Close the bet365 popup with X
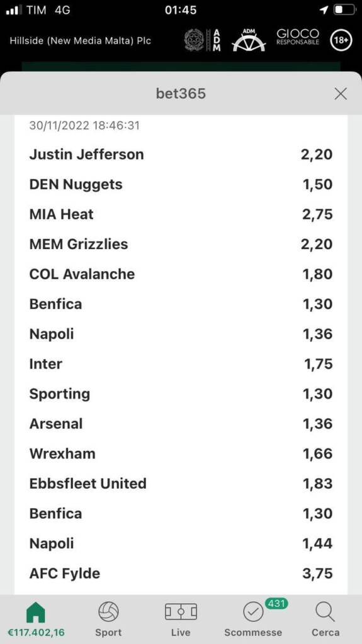Screen dimensions: 362x644 (x=341, y=94)
